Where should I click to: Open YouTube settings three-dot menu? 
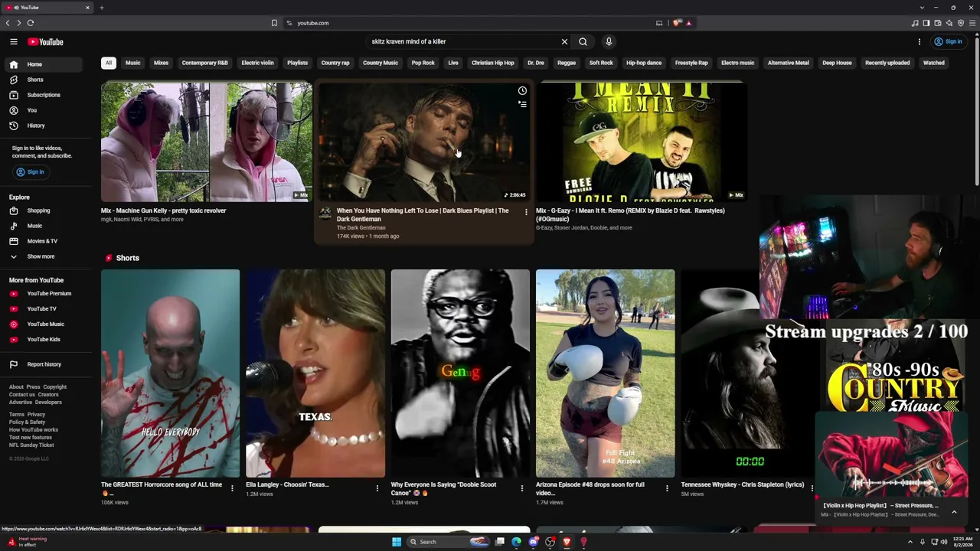coord(920,42)
